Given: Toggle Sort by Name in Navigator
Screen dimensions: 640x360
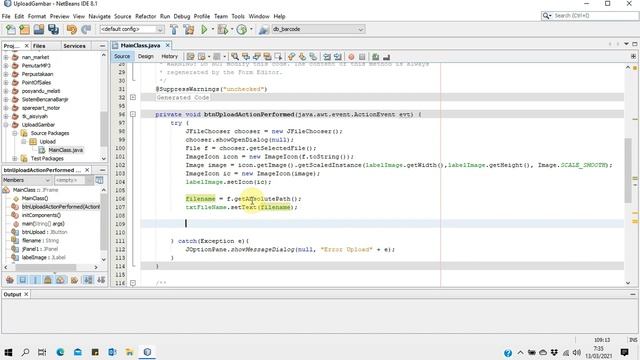Looking at the screenshot, I should (88, 280).
